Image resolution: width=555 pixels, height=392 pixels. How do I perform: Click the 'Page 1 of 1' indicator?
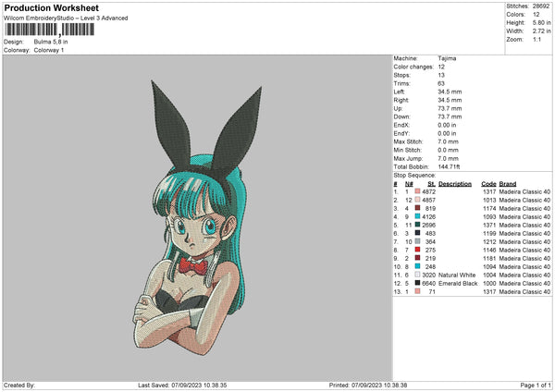point(536,385)
